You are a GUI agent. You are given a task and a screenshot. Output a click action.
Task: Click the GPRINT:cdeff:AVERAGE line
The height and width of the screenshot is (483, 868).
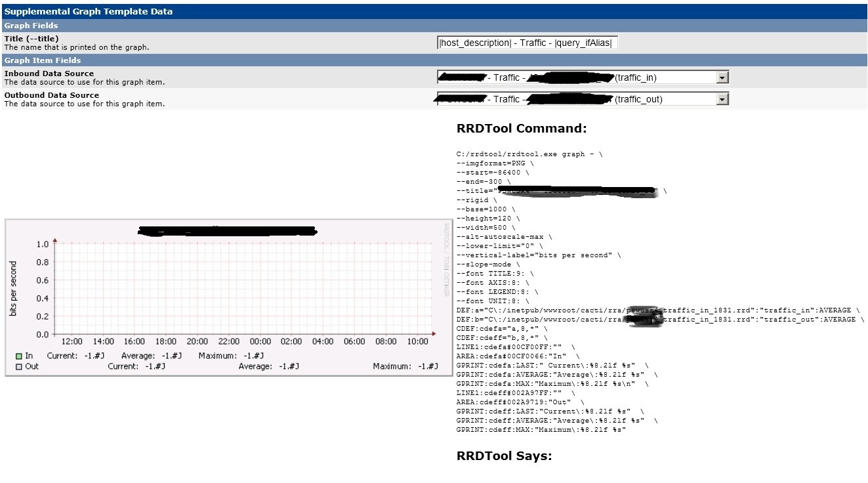tap(557, 420)
